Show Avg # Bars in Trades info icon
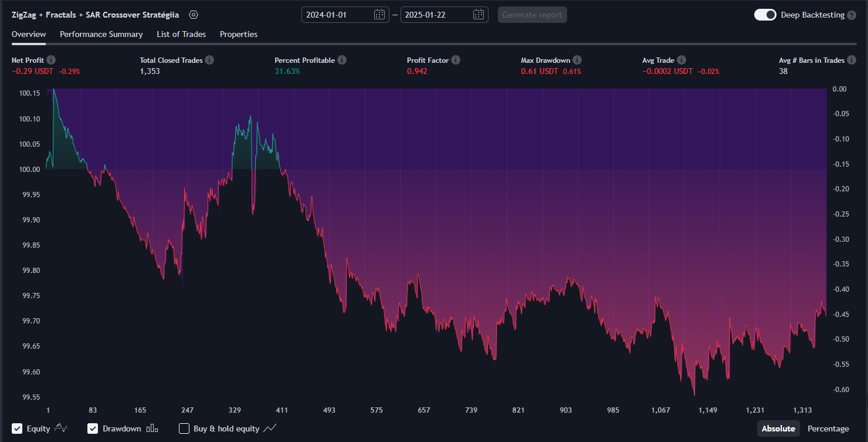868x442 pixels. (x=852, y=60)
